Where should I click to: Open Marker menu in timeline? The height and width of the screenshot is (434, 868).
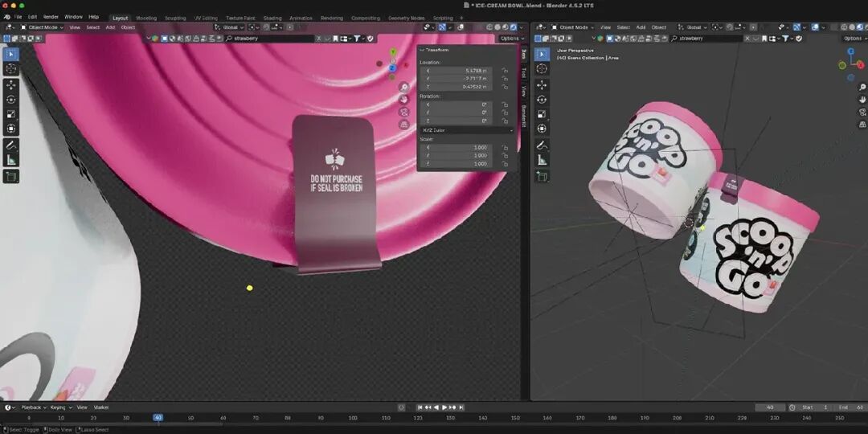pos(101,407)
